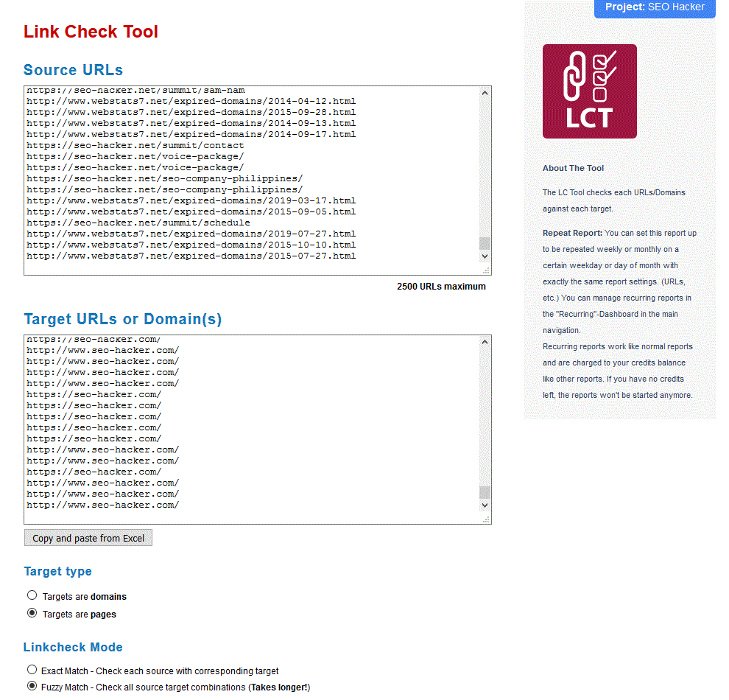Click the Target URLs scrollbar thumb

click(485, 492)
